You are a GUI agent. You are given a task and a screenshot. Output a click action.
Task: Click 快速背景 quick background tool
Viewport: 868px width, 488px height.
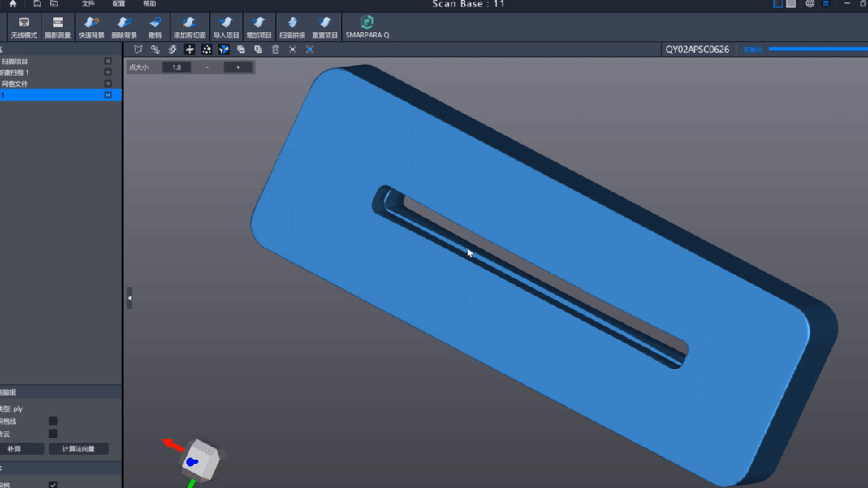pyautogui.click(x=92, y=27)
